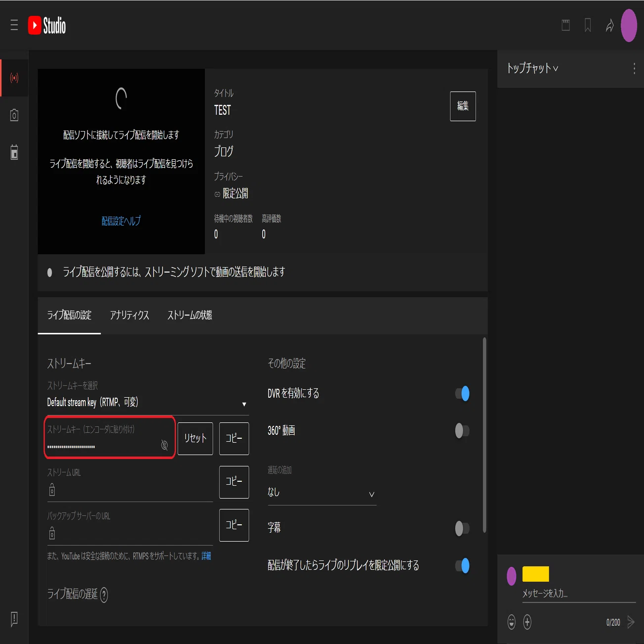Open the 配信設定ヘルプ link

121,221
